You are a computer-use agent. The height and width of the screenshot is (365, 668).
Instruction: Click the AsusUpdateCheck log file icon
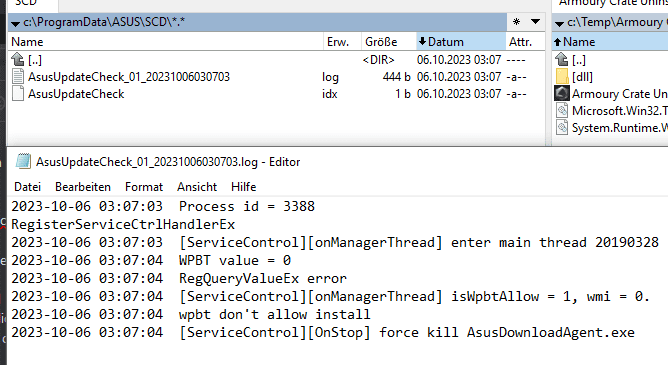(x=18, y=77)
